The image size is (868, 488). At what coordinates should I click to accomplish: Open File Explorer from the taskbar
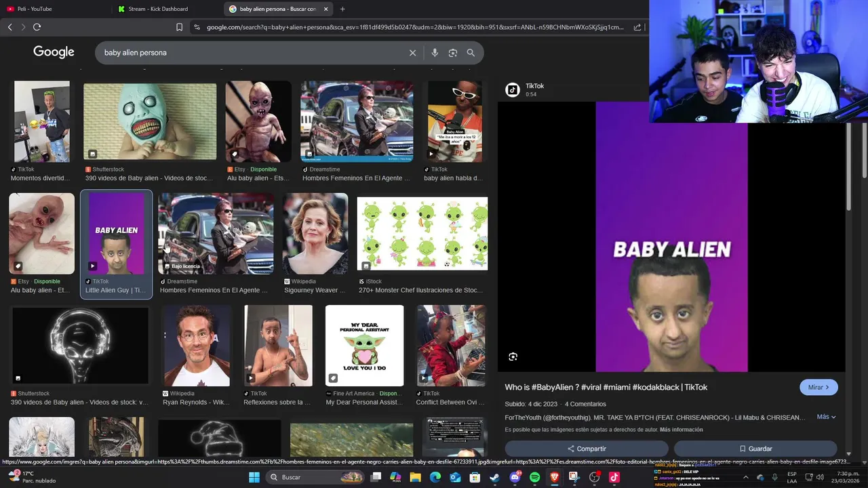(x=415, y=477)
